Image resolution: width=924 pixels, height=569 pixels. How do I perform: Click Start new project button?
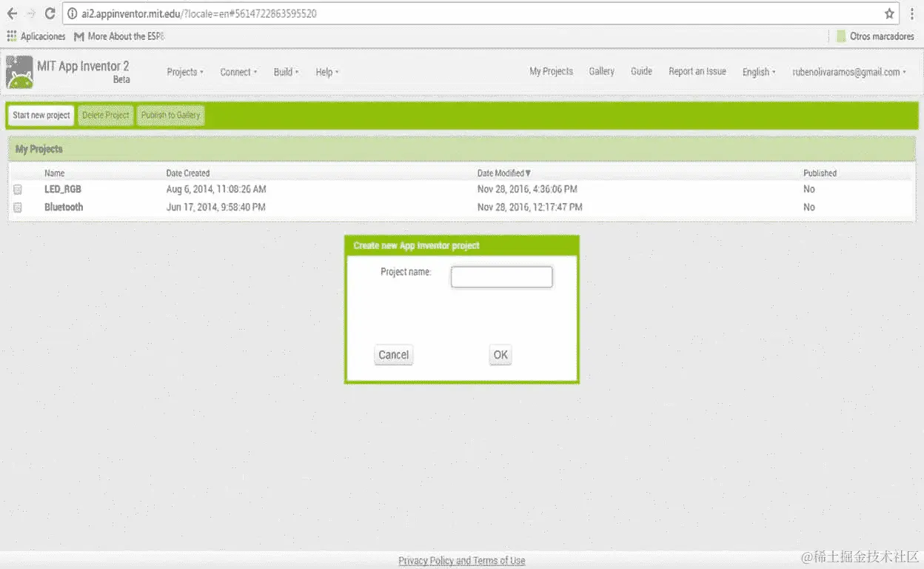41,115
